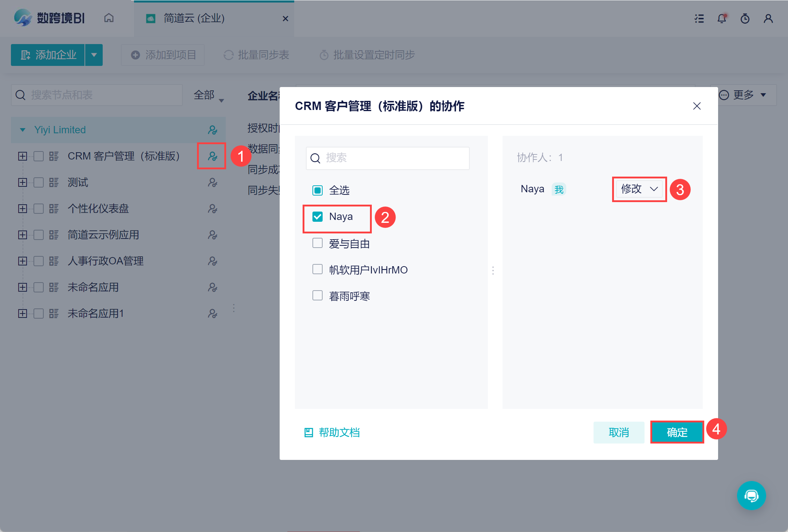Check the 爱与自由 user checkbox
Image resolution: width=788 pixels, height=532 pixels.
click(x=318, y=243)
